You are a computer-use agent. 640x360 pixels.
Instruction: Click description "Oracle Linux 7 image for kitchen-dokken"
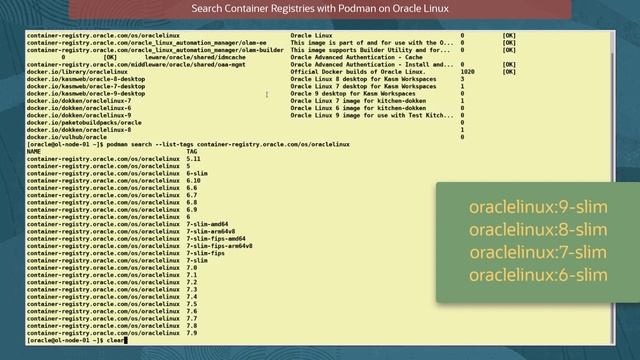pos(358,101)
